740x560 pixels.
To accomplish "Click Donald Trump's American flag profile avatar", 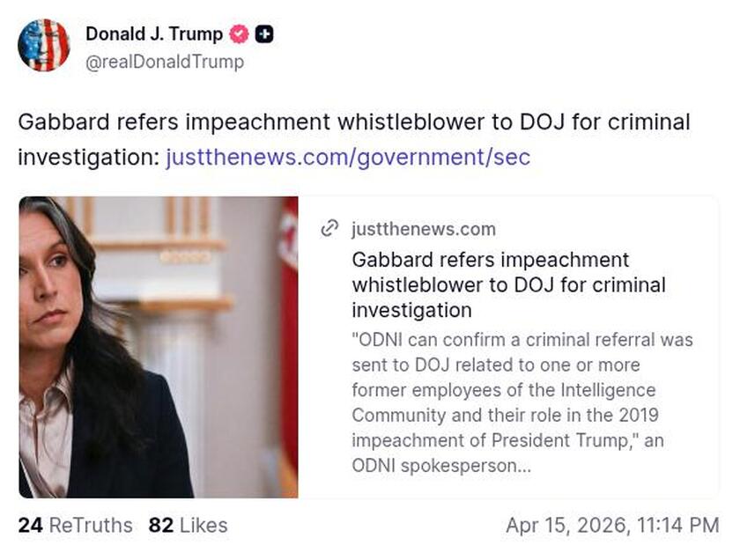I will coord(46,45).
